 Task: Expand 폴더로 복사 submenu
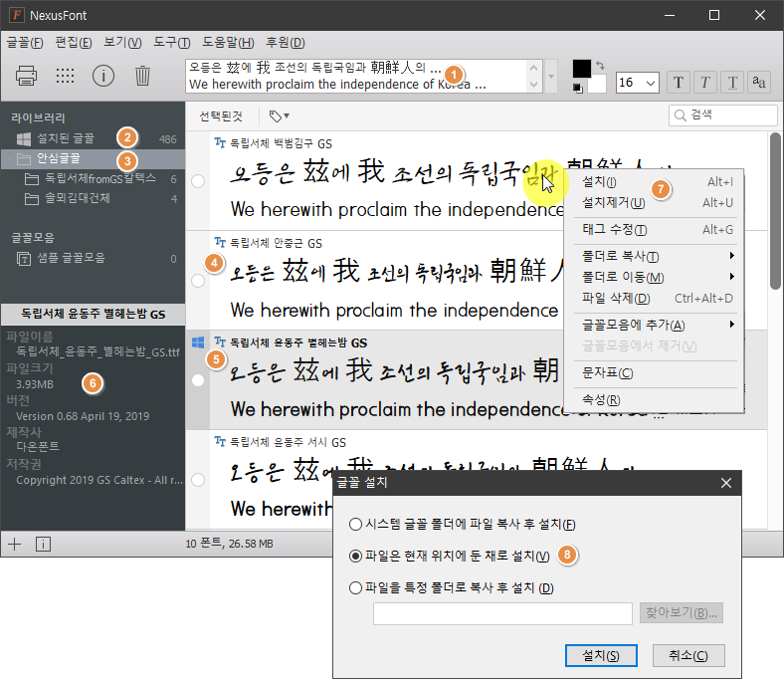tap(731, 256)
